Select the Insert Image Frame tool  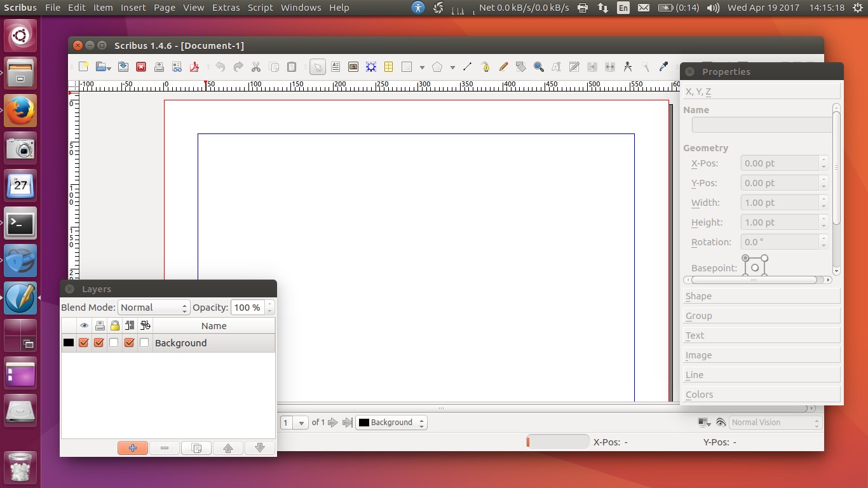[353, 66]
